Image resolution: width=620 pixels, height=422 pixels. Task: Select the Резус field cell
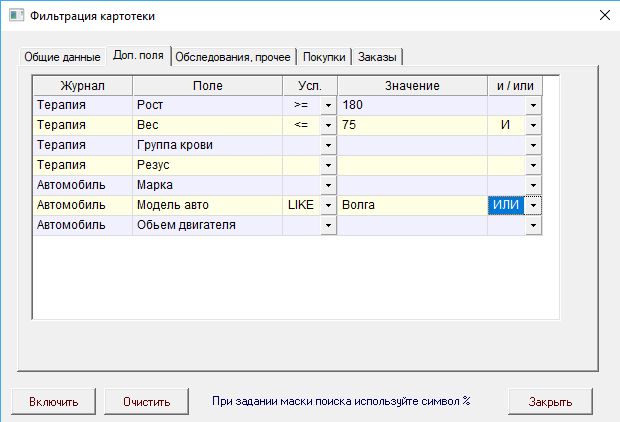[x=208, y=165]
